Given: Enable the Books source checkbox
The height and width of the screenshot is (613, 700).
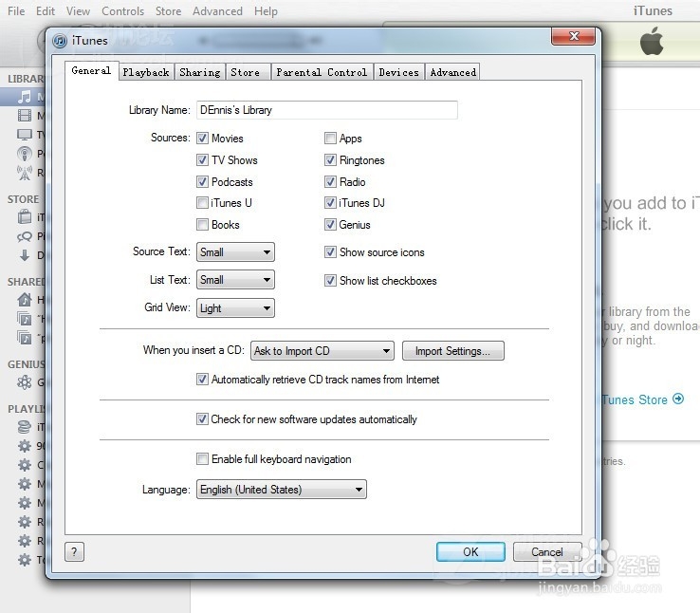Looking at the screenshot, I should pos(202,225).
